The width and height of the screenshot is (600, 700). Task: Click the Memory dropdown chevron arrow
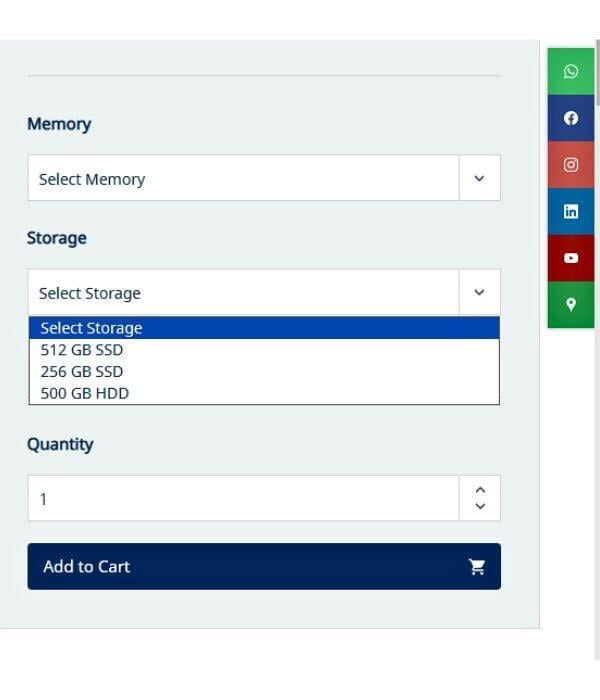[x=479, y=179]
